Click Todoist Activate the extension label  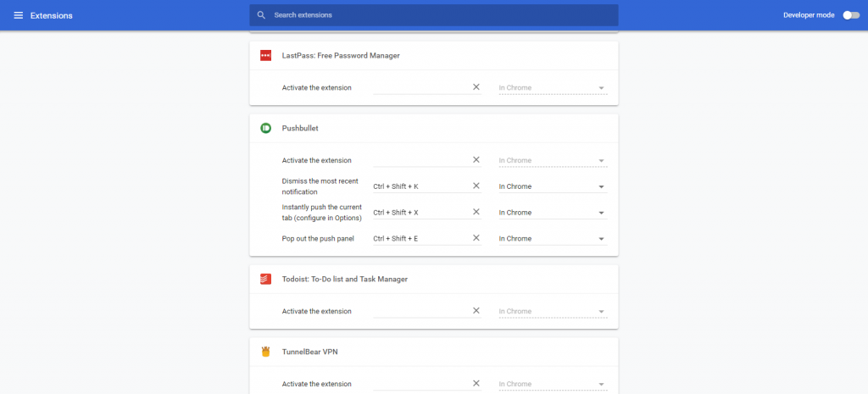point(317,311)
